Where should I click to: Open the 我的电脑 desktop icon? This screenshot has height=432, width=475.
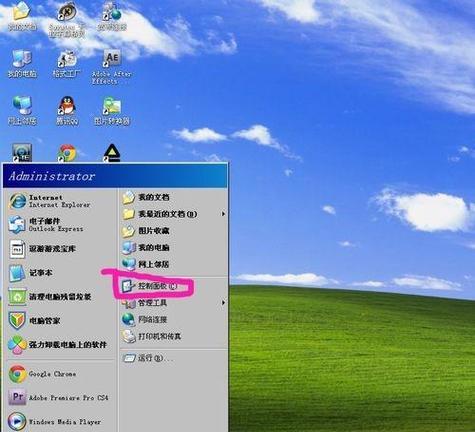22,64
